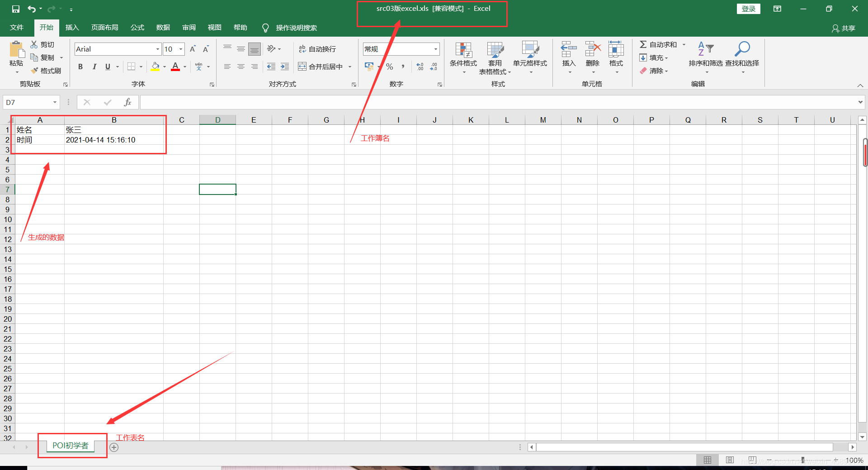Image resolution: width=868 pixels, height=470 pixels.
Task: Click the Paste clipboard icon
Action: pos(16,50)
